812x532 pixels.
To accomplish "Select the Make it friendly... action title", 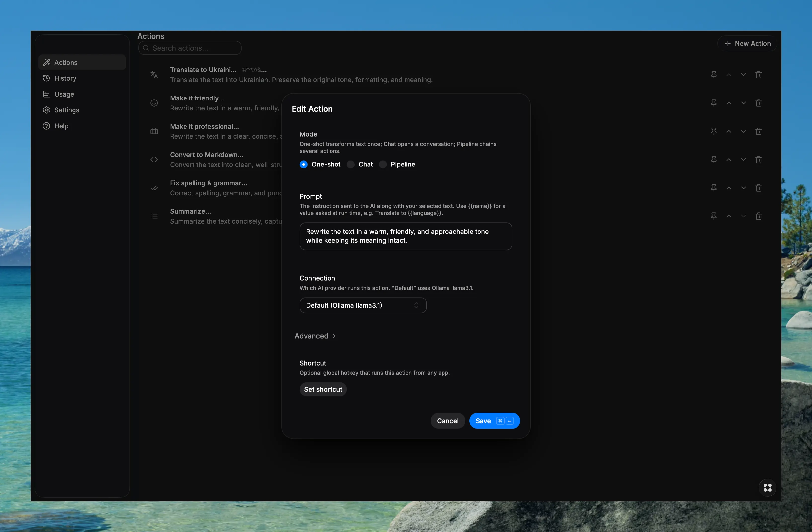I will pyautogui.click(x=197, y=98).
